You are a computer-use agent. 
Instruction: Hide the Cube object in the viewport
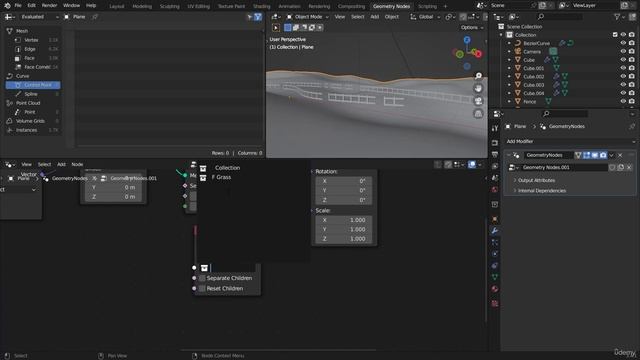point(623,60)
